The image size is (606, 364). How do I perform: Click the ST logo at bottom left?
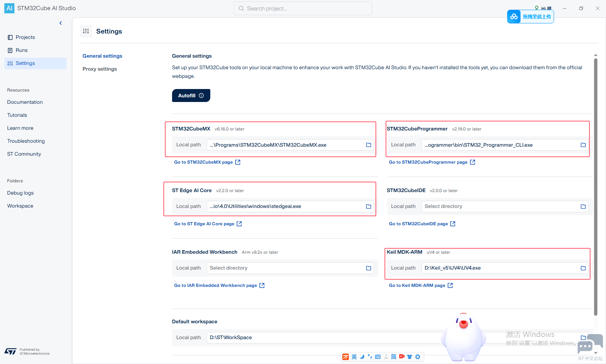point(10,351)
